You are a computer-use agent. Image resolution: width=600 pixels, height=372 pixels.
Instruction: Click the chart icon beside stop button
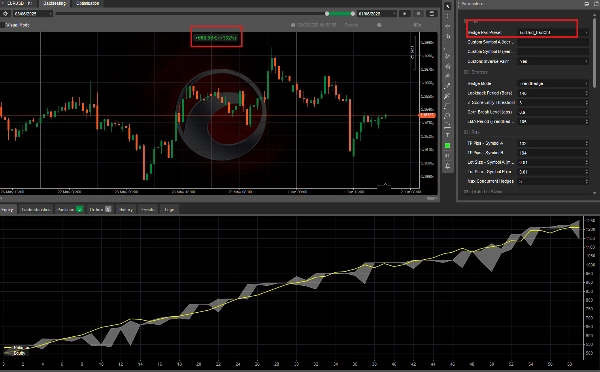click(432, 14)
